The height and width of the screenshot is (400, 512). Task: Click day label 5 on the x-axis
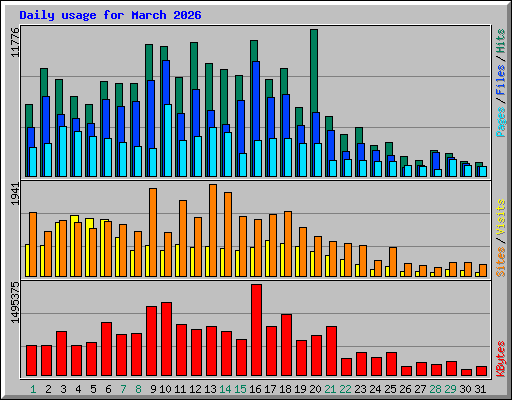[93, 389]
